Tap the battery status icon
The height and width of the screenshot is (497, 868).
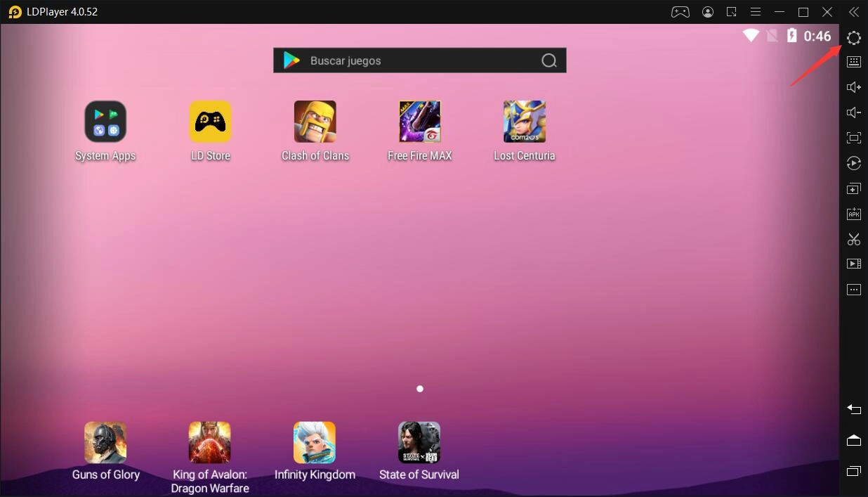click(792, 35)
